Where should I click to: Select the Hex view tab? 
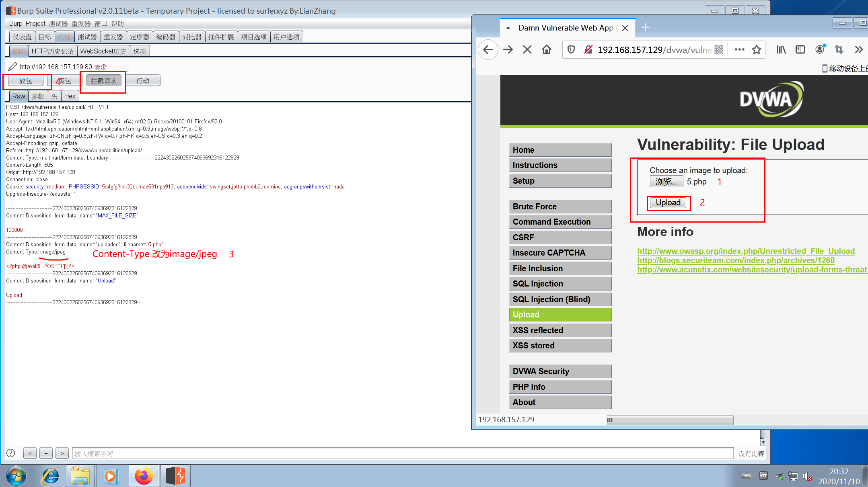(x=70, y=96)
